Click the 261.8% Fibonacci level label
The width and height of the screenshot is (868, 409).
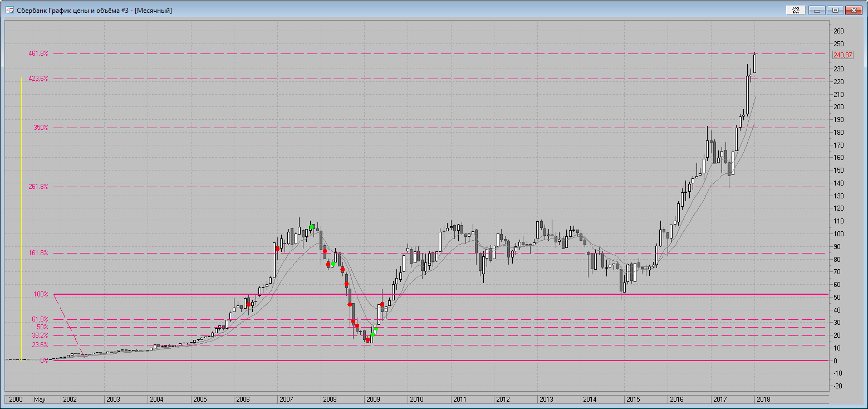pyautogui.click(x=38, y=187)
